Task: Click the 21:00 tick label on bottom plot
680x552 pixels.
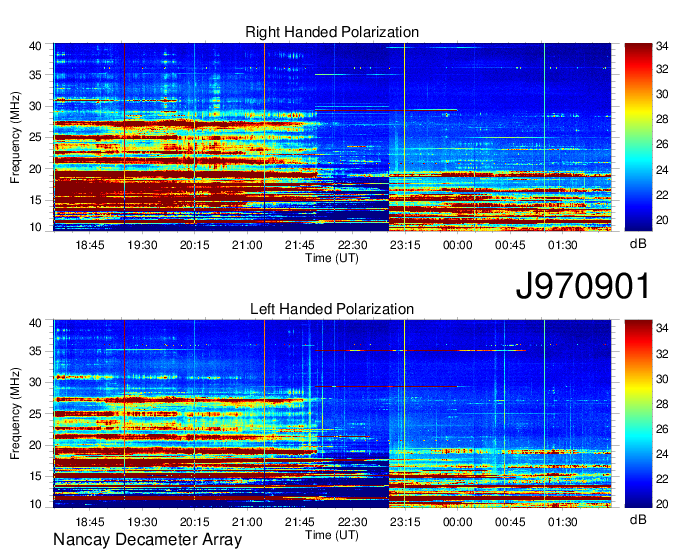Action: pyautogui.click(x=247, y=522)
